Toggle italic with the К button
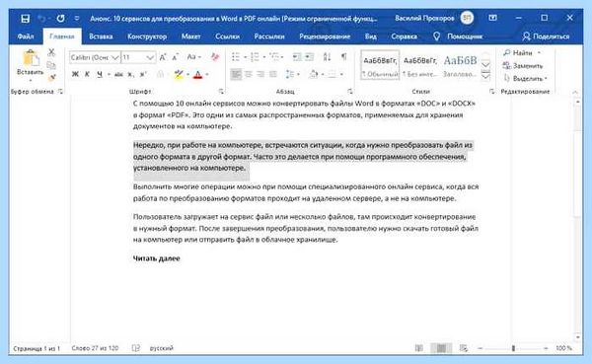This screenshot has height=364, width=592. coord(87,74)
